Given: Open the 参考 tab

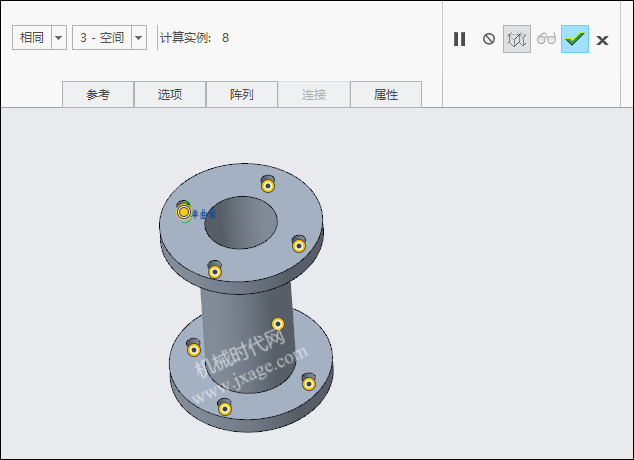Looking at the screenshot, I should [x=98, y=95].
